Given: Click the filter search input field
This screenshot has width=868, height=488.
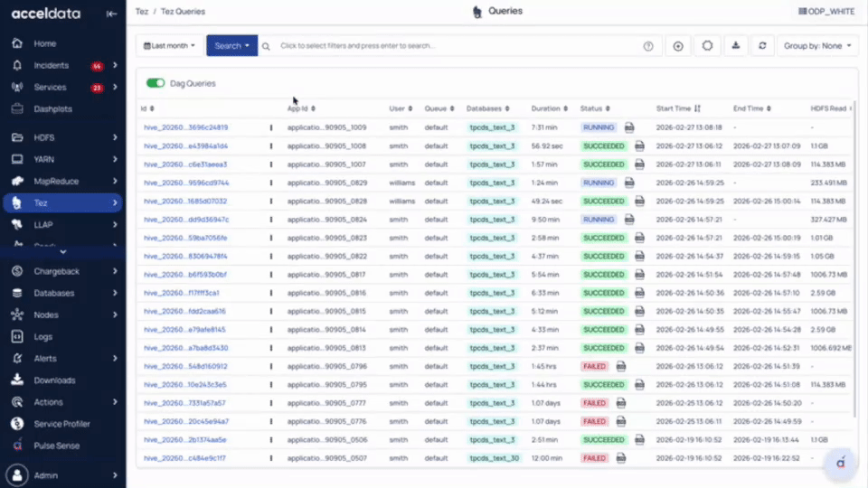Looking at the screenshot, I should point(452,46).
